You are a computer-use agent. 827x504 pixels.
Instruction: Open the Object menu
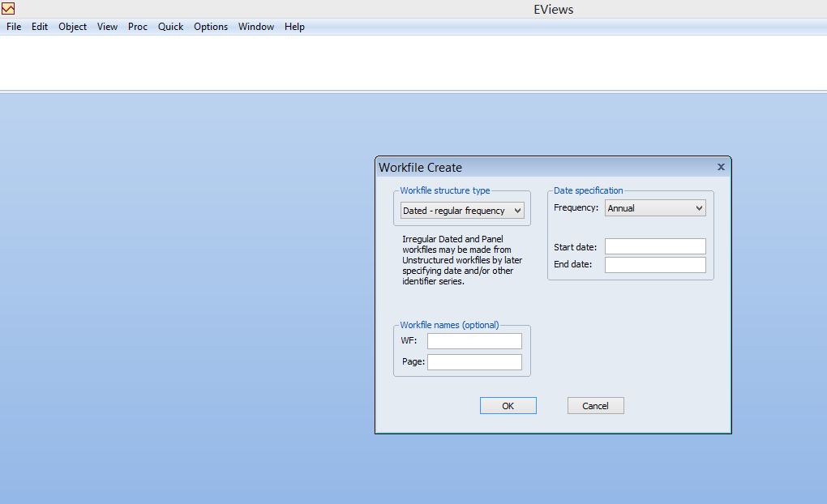tap(72, 27)
